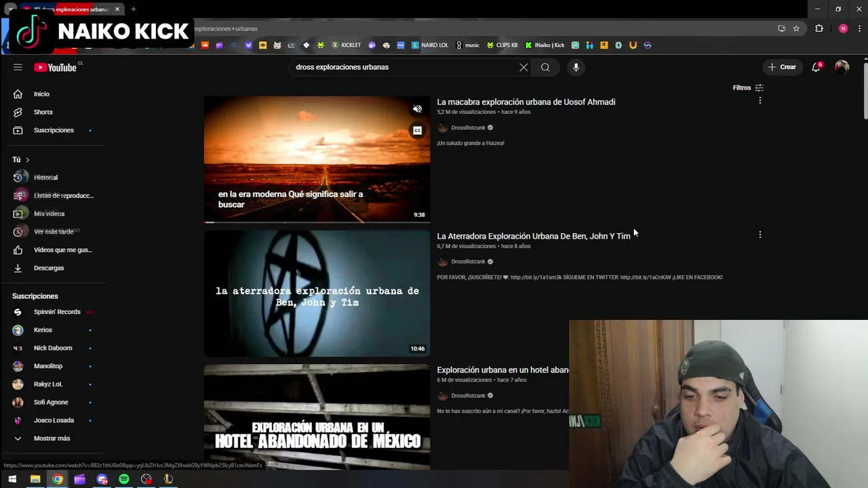
Task: Open more options for the Uosof Ahmadi video
Action: pyautogui.click(x=760, y=100)
